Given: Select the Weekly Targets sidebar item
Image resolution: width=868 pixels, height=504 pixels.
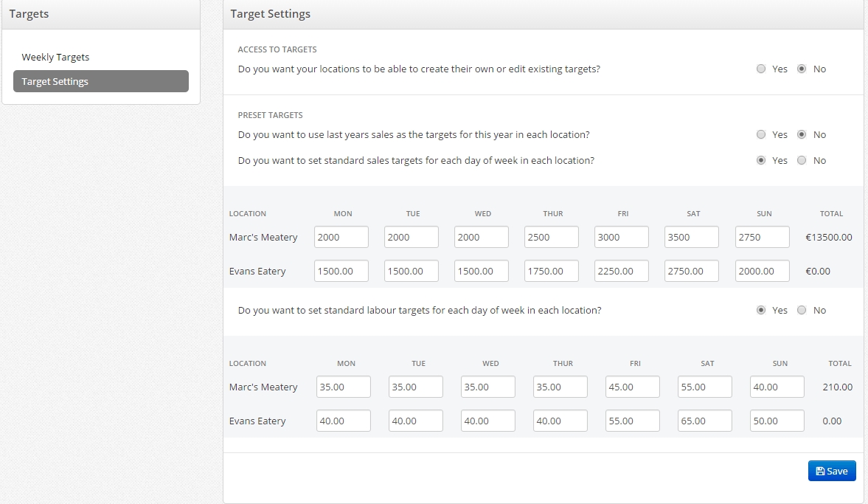Looking at the screenshot, I should [55, 57].
